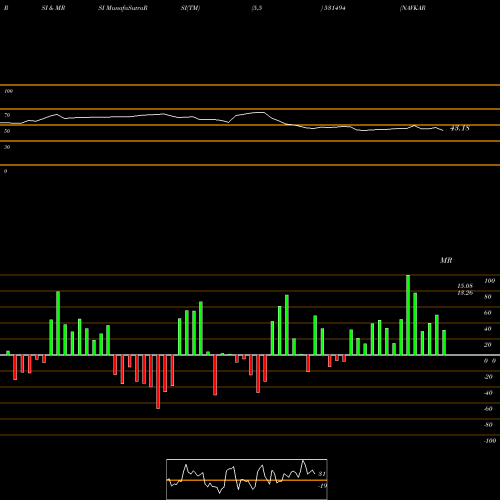Click the RSI axis label 100
The height and width of the screenshot is (500, 500).
(8, 91)
